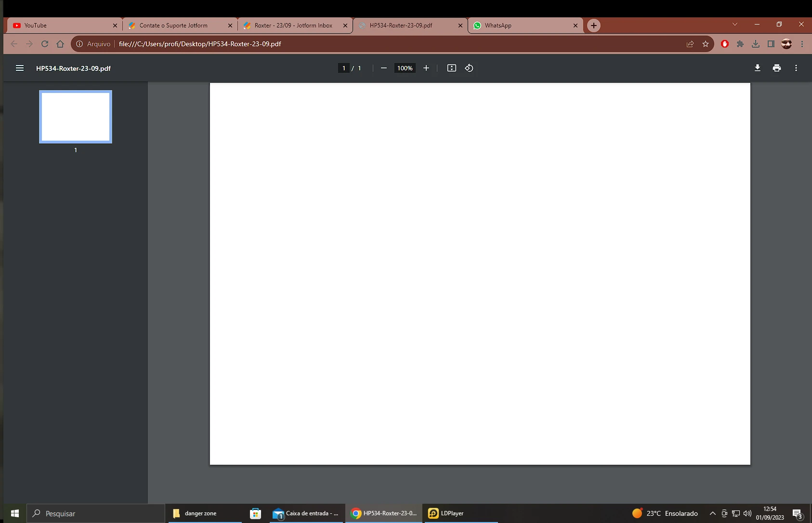Zoom in on the PDF

click(426, 68)
